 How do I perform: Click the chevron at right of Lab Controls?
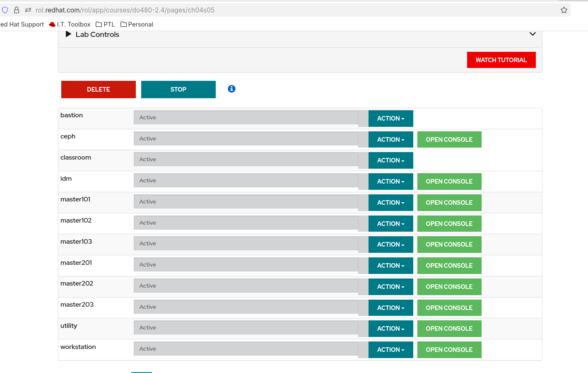[533, 34]
